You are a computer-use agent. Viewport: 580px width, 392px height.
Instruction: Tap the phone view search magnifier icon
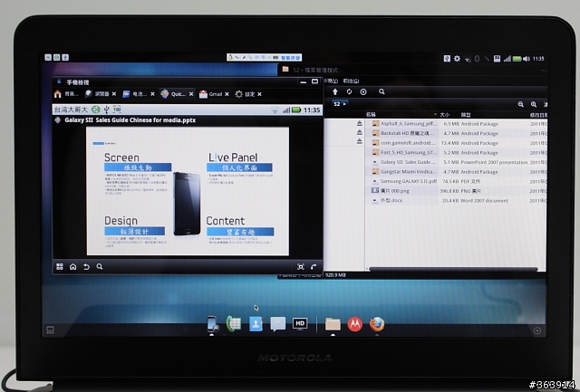[100, 266]
